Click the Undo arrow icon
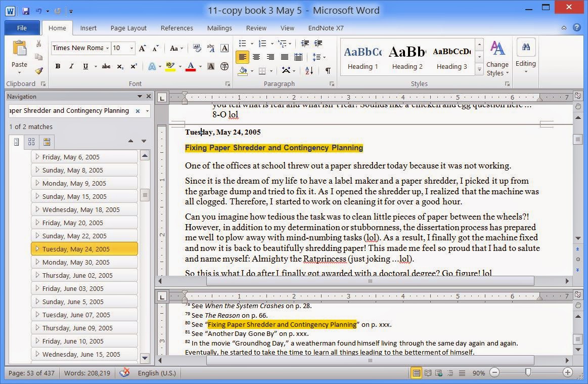The width and height of the screenshot is (588, 384). 38,11
